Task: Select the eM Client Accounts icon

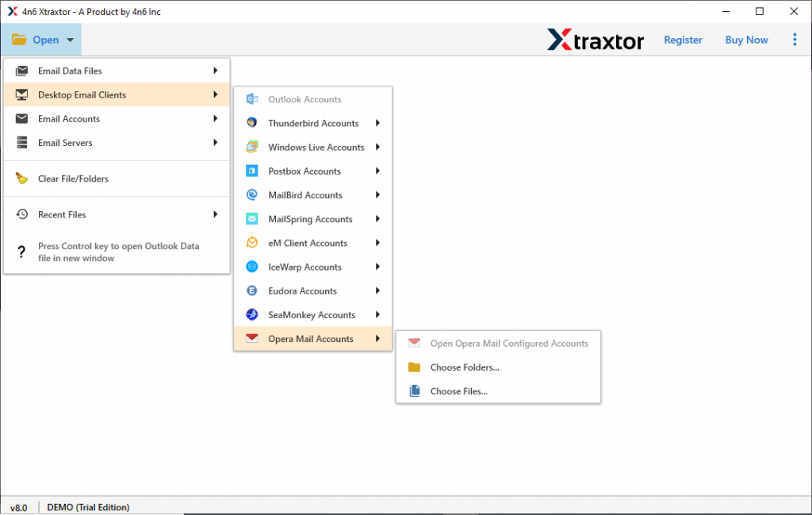Action: (254, 243)
